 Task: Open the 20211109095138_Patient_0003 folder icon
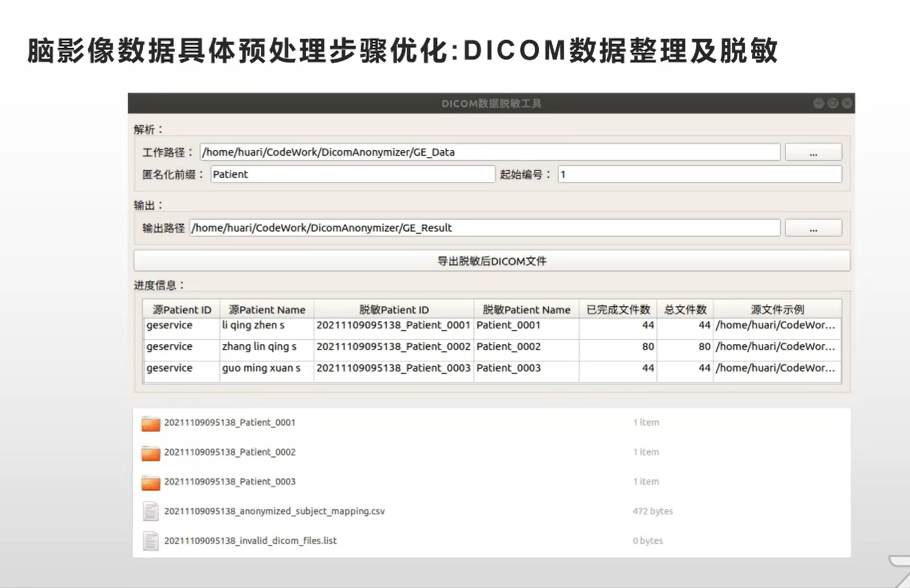point(151,483)
